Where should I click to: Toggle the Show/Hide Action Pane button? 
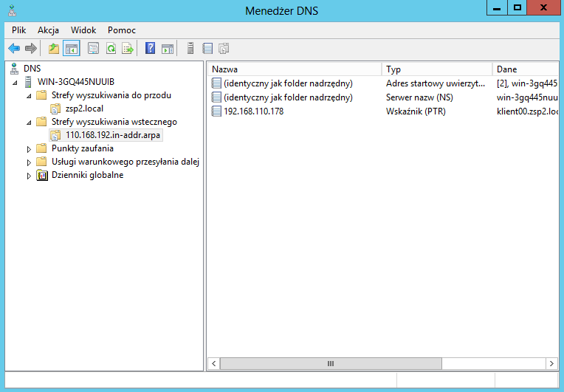(x=168, y=49)
